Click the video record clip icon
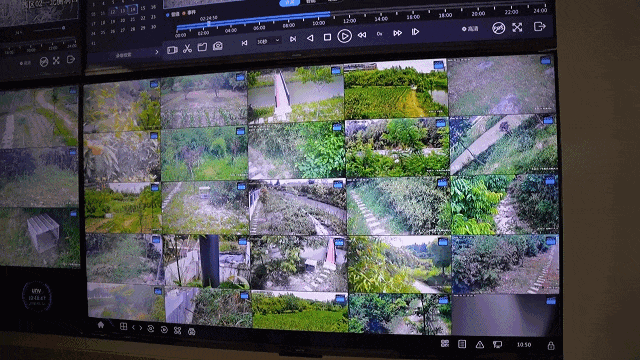Screen dimensions: 640x360 click(172, 50)
